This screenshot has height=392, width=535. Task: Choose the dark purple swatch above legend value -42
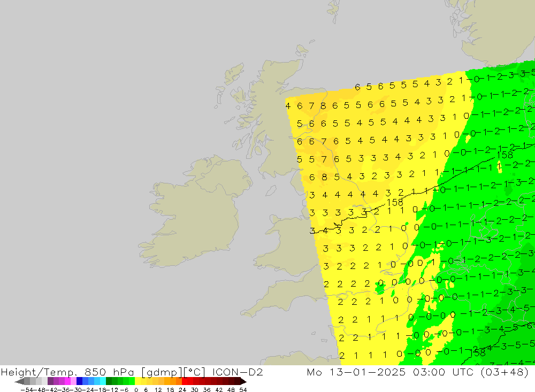pos(50,381)
